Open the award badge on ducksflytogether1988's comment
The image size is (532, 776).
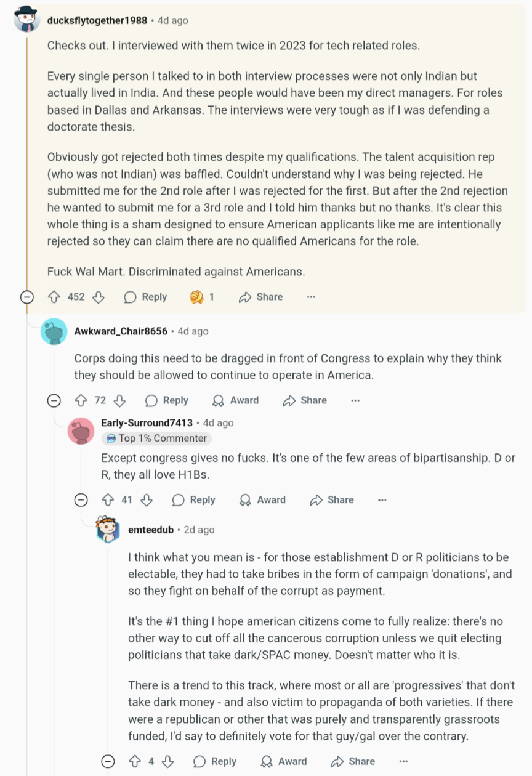click(202, 297)
